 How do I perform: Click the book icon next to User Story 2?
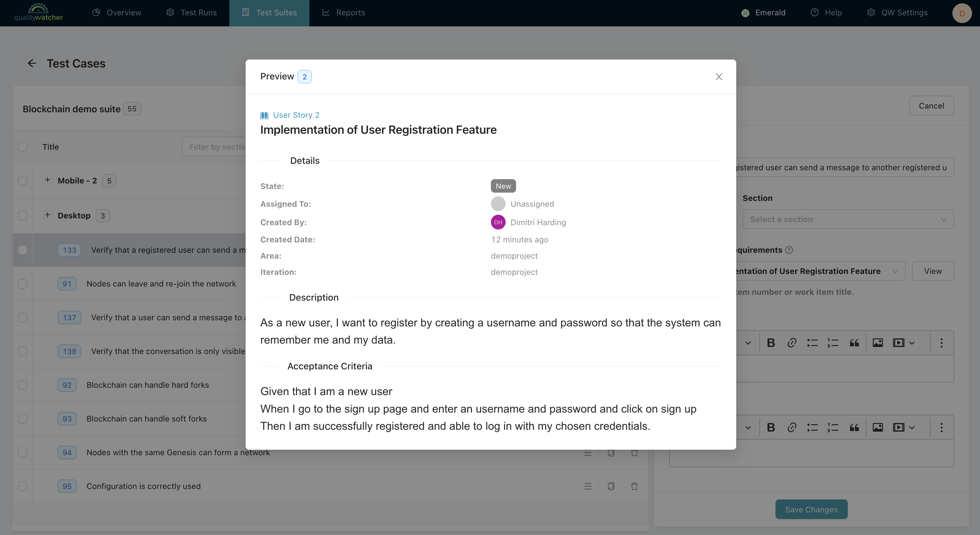coord(264,115)
